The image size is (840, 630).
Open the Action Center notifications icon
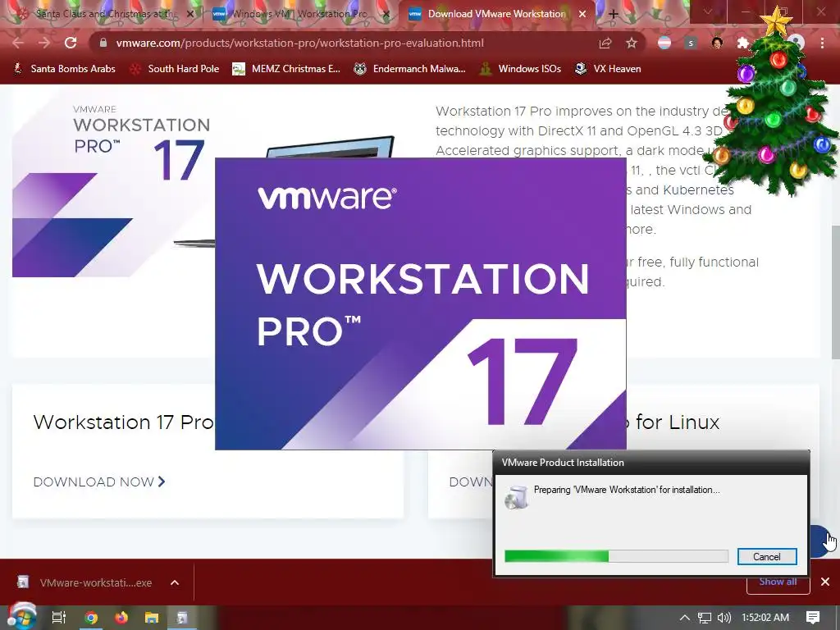click(x=813, y=618)
